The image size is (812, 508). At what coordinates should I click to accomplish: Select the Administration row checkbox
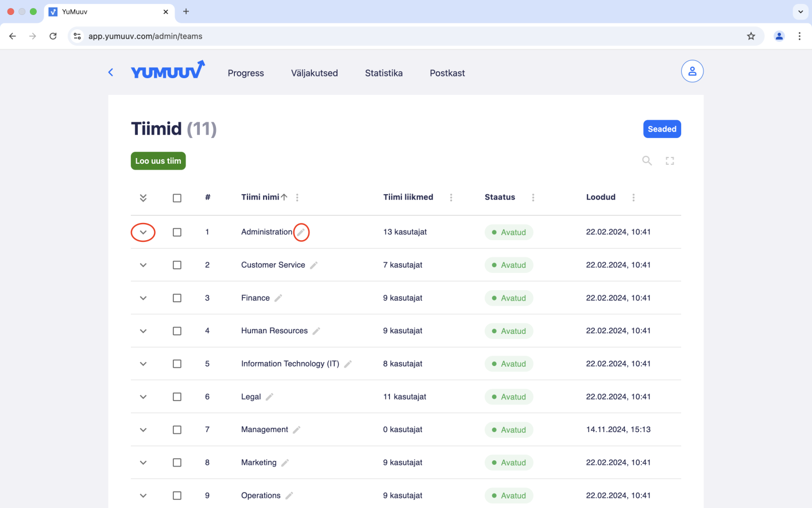click(177, 232)
